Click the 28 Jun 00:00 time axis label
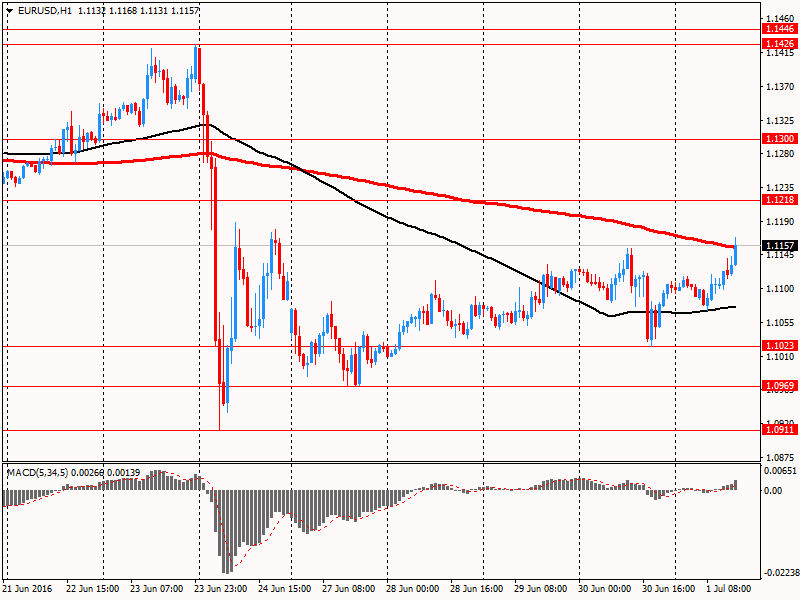 pos(413,589)
